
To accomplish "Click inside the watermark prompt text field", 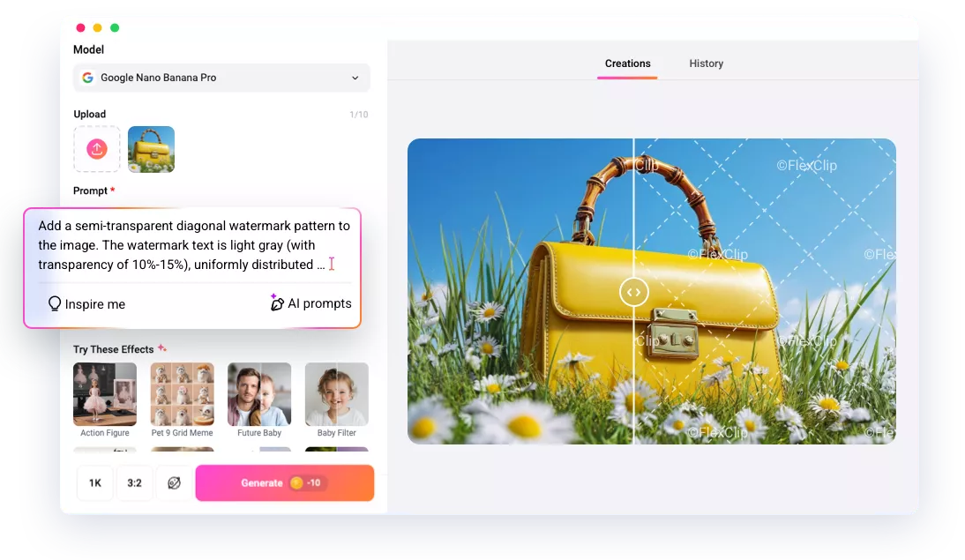I will tap(192, 244).
